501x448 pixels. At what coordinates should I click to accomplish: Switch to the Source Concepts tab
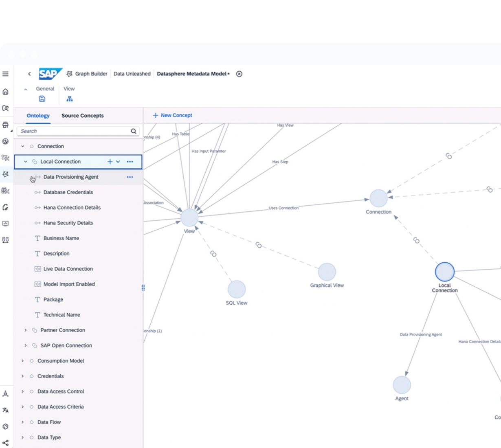pyautogui.click(x=82, y=116)
